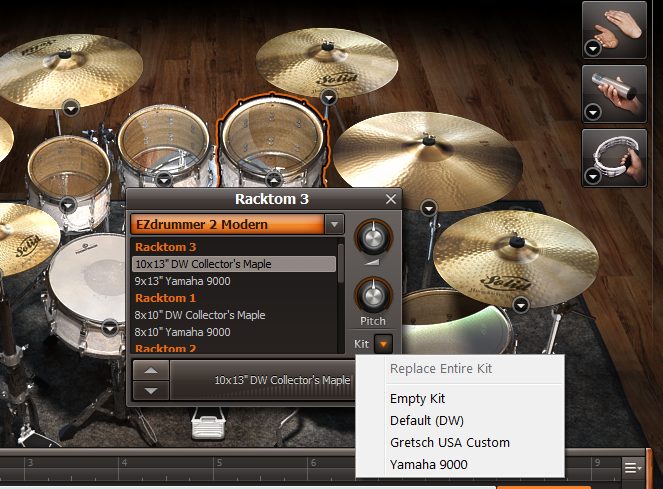663x489 pixels.
Task: Open the timeline options menu icon
Action: (632, 467)
